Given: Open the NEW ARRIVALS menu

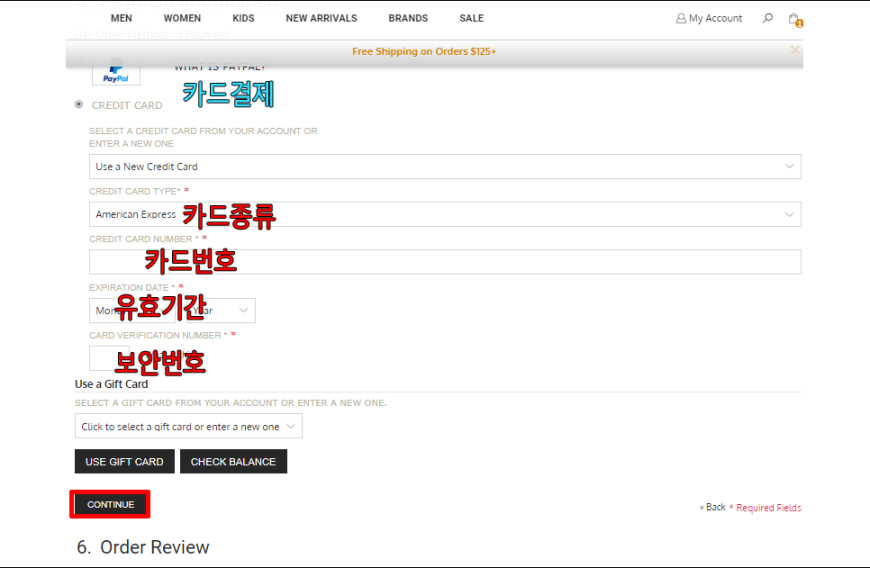Looking at the screenshot, I should click(321, 18).
